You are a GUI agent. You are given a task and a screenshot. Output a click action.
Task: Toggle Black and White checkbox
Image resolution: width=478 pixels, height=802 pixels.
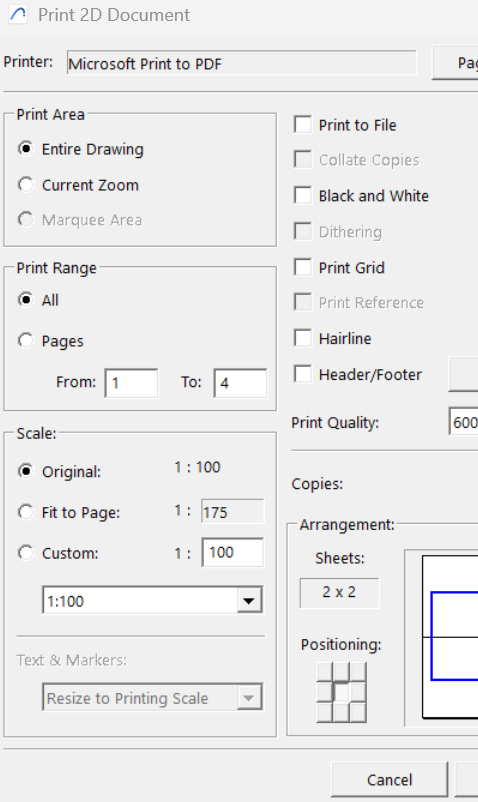click(303, 195)
